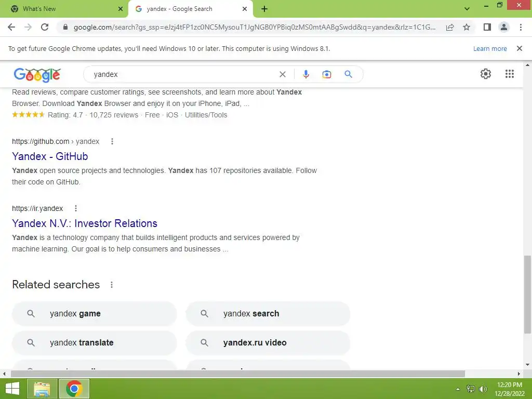This screenshot has width=532, height=399.
Task: View site information lock icon
Action: click(65, 27)
